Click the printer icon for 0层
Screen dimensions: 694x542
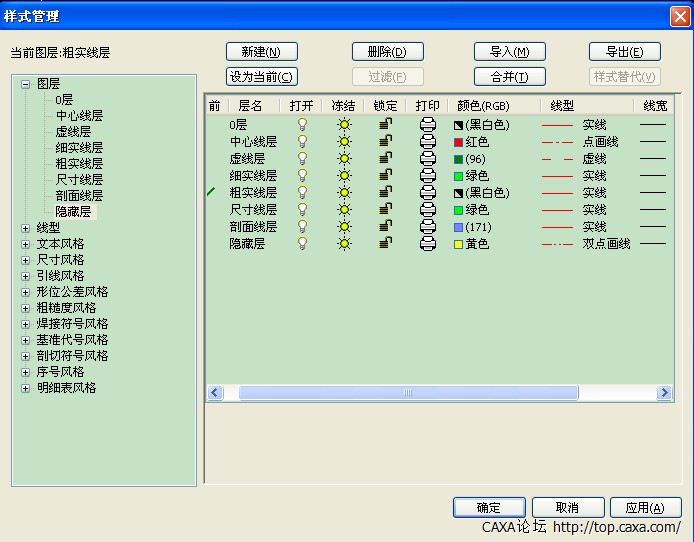[428, 125]
